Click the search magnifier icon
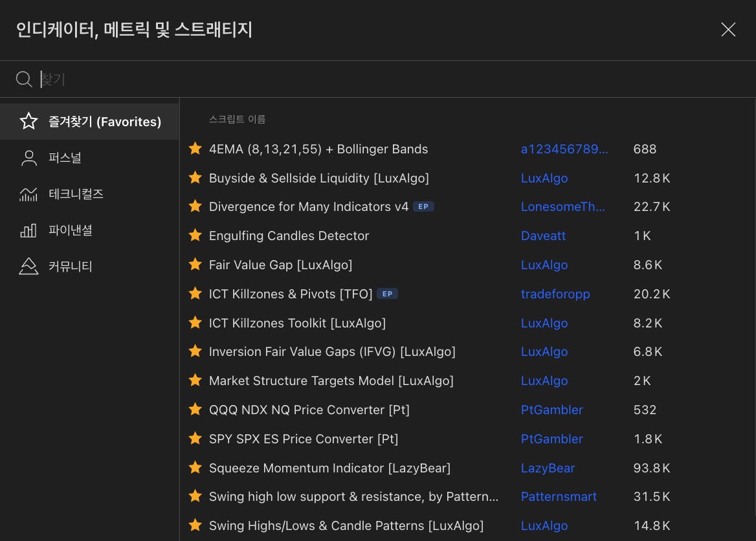 click(x=23, y=78)
